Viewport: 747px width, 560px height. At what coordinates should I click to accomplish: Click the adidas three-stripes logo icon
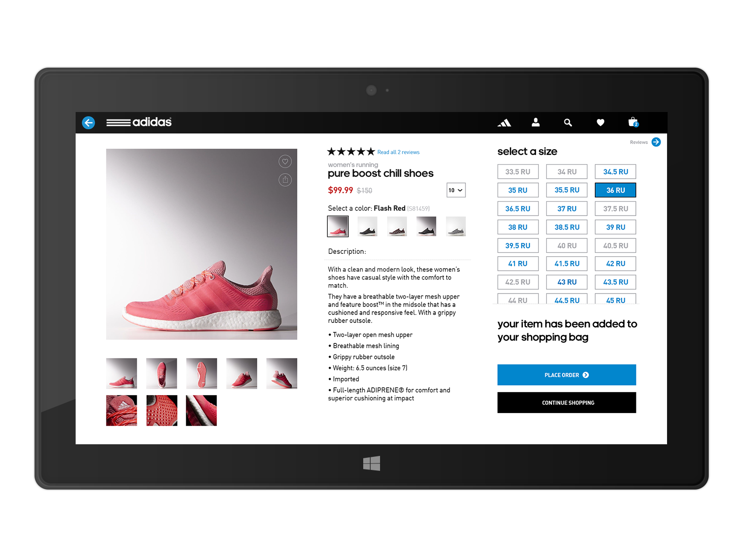(504, 123)
